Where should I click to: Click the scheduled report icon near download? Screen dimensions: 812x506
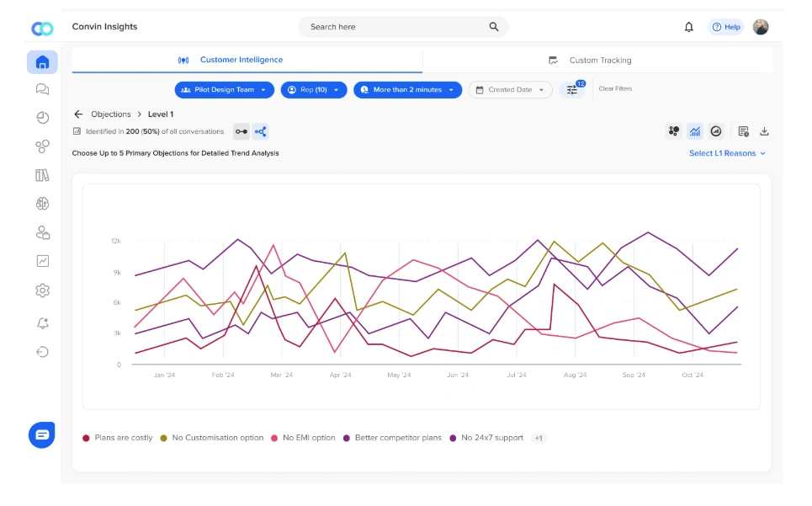(x=744, y=131)
